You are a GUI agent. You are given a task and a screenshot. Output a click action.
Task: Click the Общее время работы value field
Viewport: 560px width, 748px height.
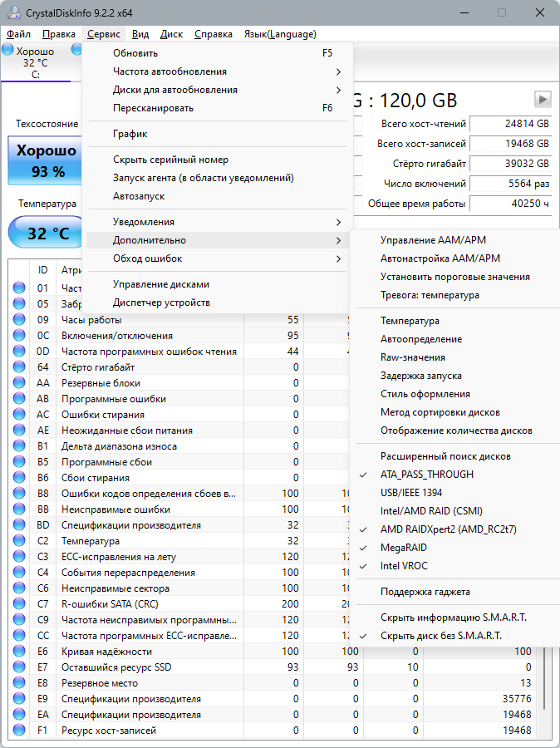[x=510, y=204]
